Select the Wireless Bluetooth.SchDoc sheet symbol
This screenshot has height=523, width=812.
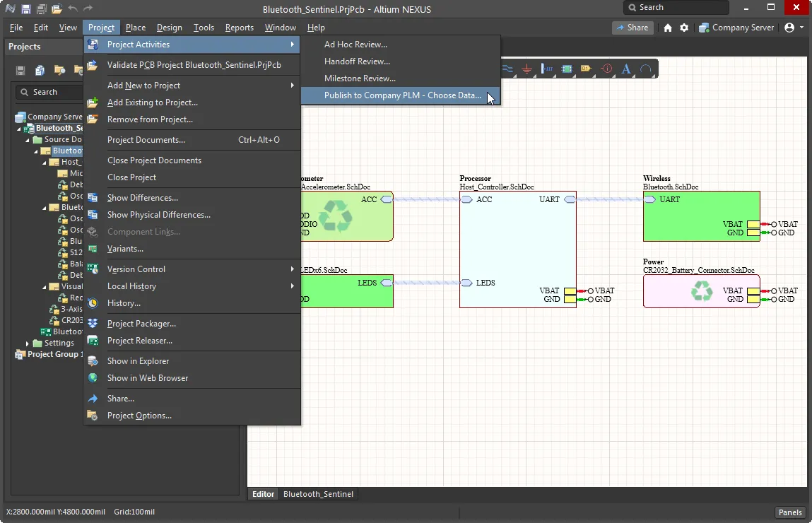702,216
